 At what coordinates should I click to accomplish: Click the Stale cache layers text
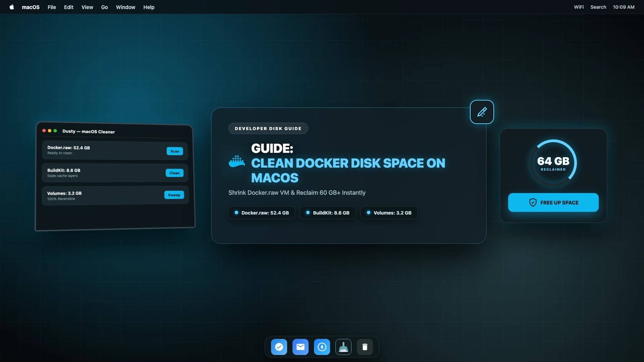(x=62, y=176)
